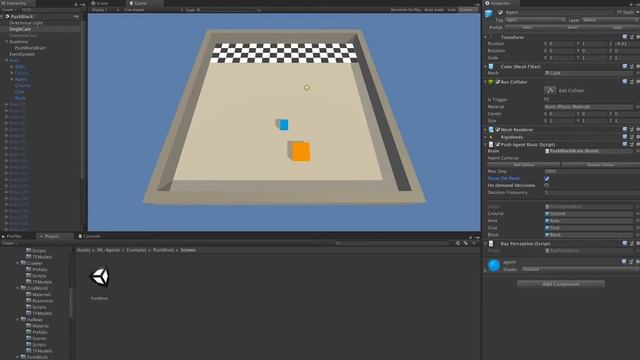Switch to the Scene tab
The image size is (640, 360).
[100, 3]
